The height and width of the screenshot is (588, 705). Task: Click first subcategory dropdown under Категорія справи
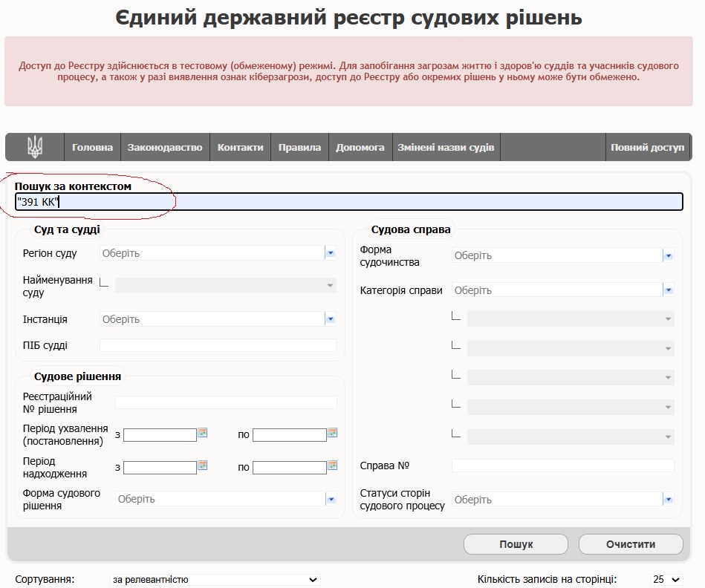click(x=571, y=319)
